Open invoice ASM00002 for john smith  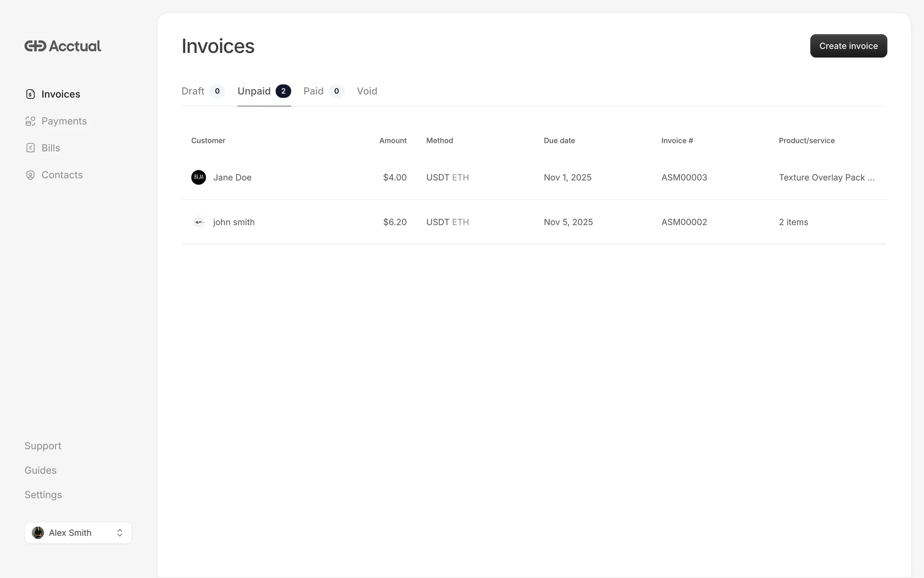tap(684, 222)
